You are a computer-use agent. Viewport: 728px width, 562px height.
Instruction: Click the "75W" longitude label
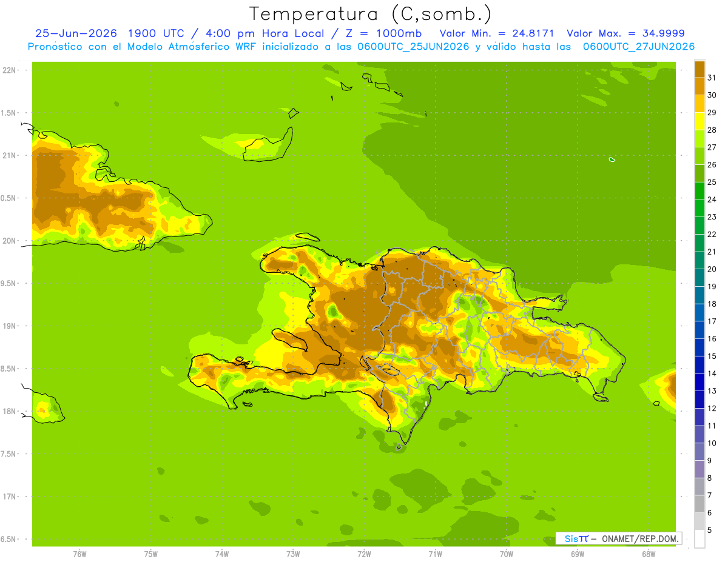[151, 554]
